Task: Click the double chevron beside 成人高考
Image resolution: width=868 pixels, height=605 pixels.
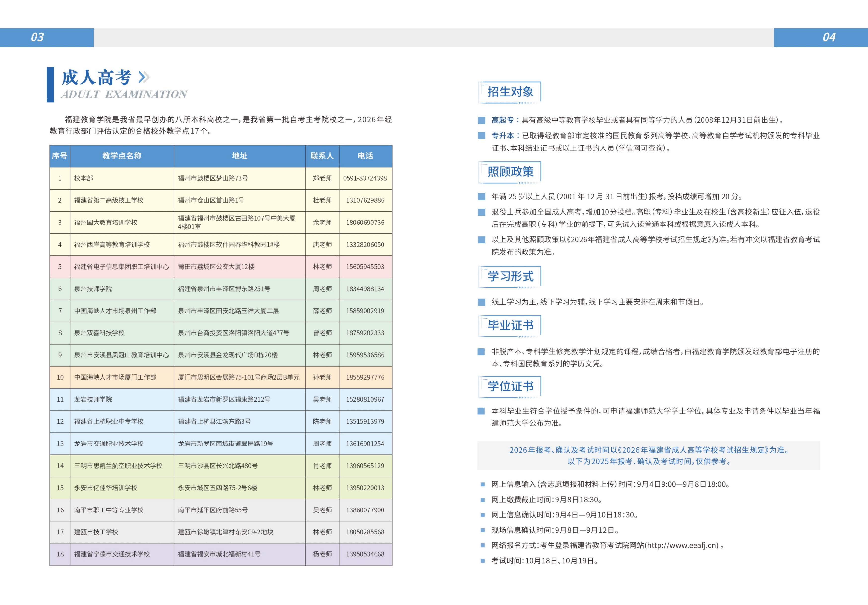Action: pos(144,77)
